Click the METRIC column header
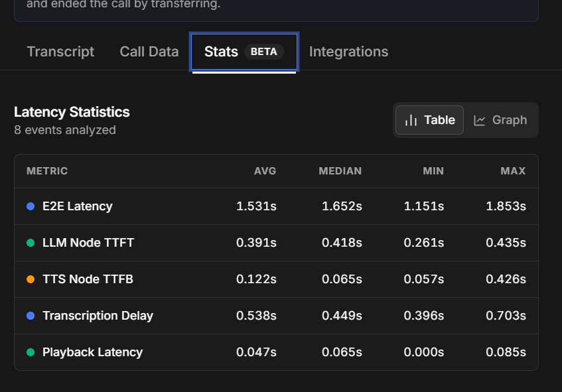562x392 pixels. tap(47, 171)
